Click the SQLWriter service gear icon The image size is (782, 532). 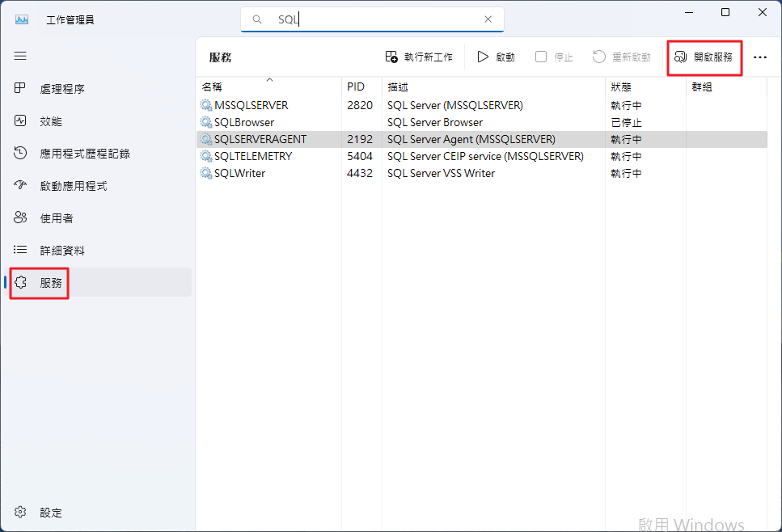(206, 173)
